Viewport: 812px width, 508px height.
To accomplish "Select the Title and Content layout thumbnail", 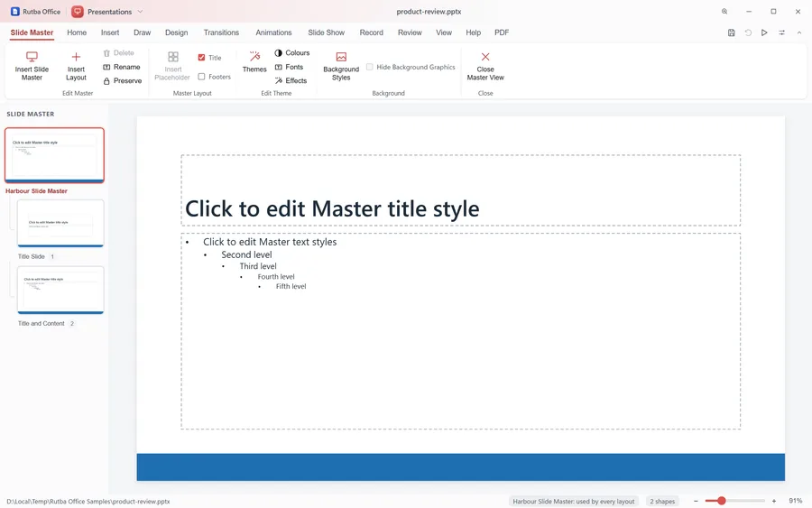I will (60, 290).
